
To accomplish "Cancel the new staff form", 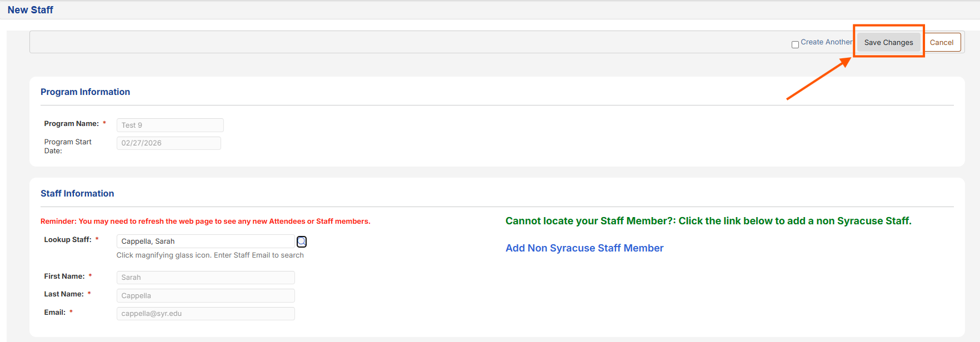I will [x=941, y=43].
